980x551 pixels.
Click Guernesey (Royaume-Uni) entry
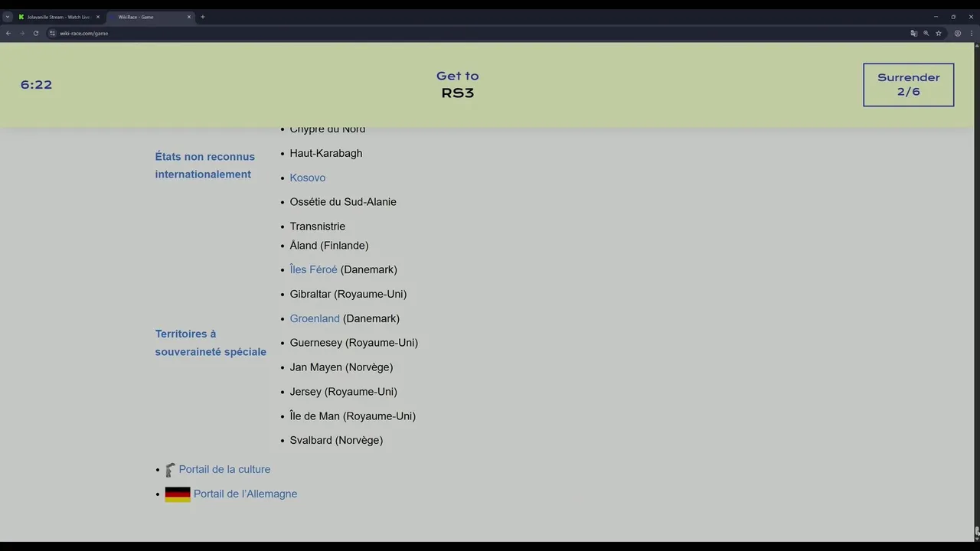click(x=354, y=343)
